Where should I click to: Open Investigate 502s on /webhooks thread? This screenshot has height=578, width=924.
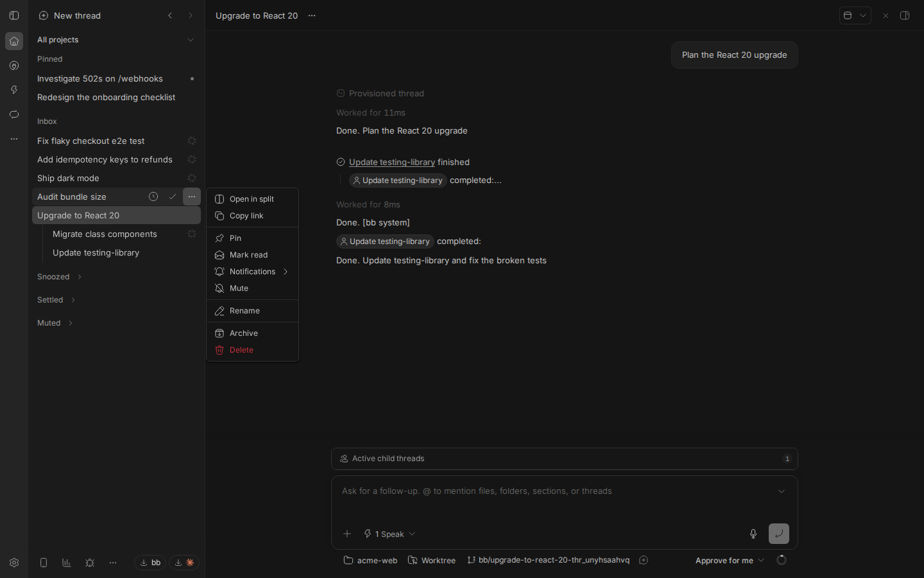click(116, 79)
